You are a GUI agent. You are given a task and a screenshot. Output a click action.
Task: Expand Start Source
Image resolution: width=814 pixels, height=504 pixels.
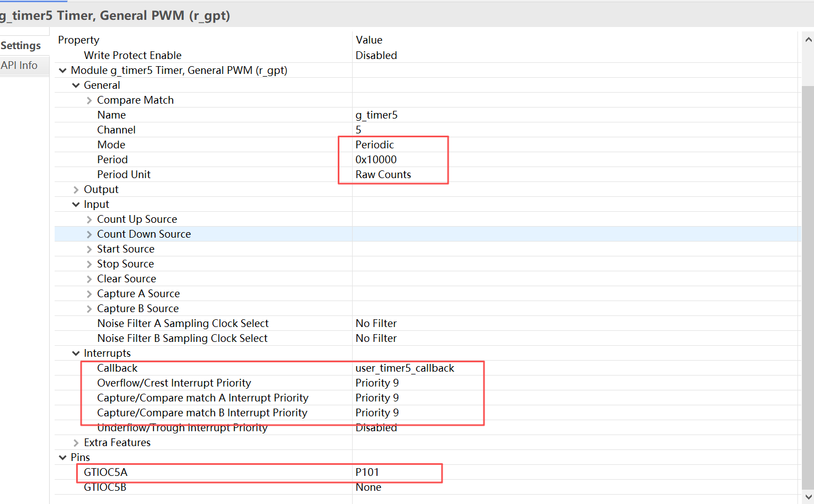tap(89, 249)
